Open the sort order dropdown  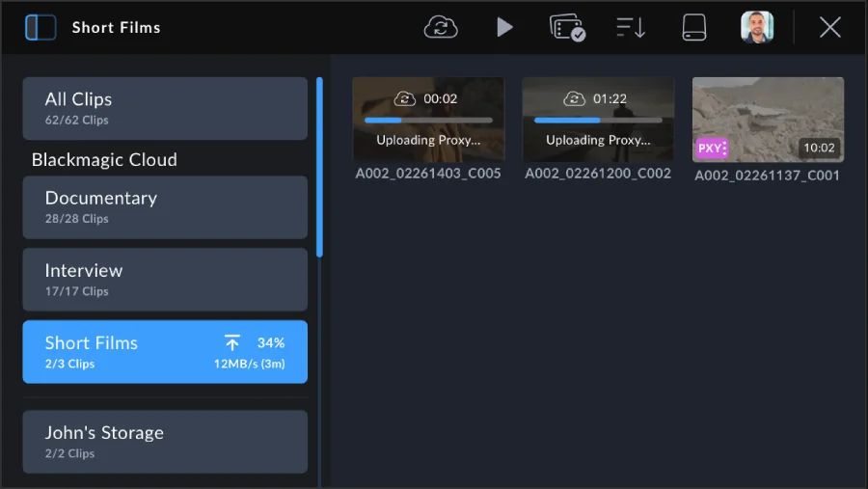(631, 27)
